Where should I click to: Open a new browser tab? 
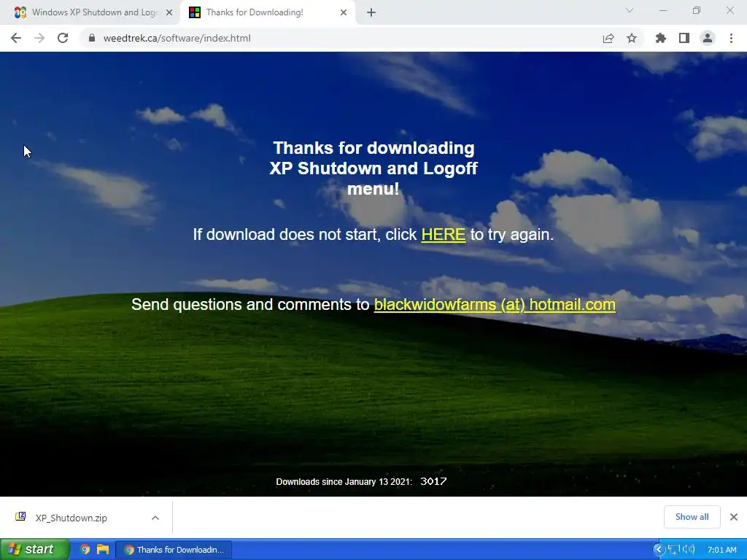[371, 12]
